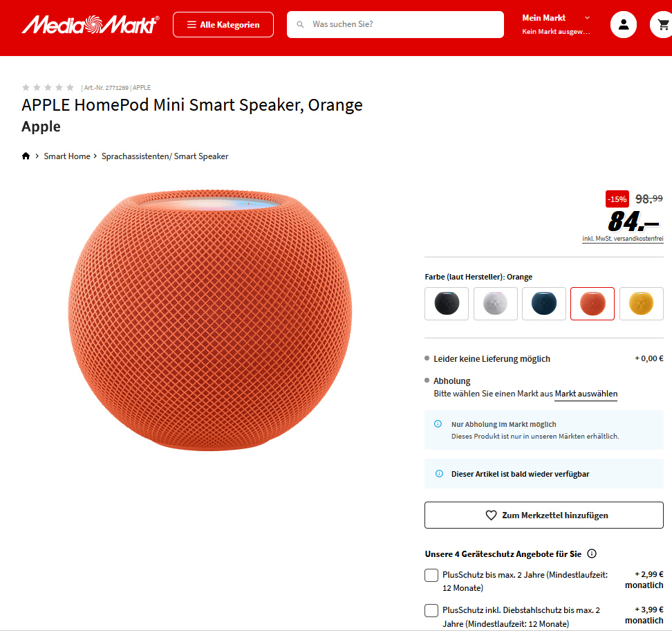Open Geräteschutz info circle icon

591,554
